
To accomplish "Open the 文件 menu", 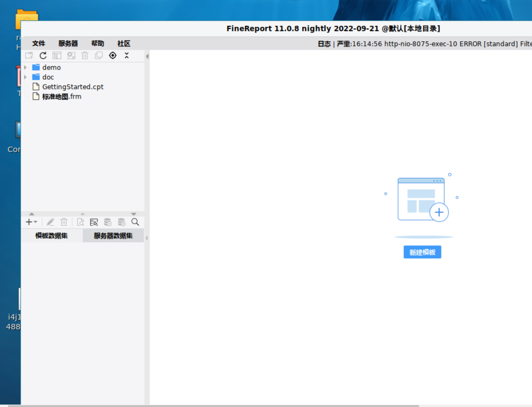I will (38, 44).
